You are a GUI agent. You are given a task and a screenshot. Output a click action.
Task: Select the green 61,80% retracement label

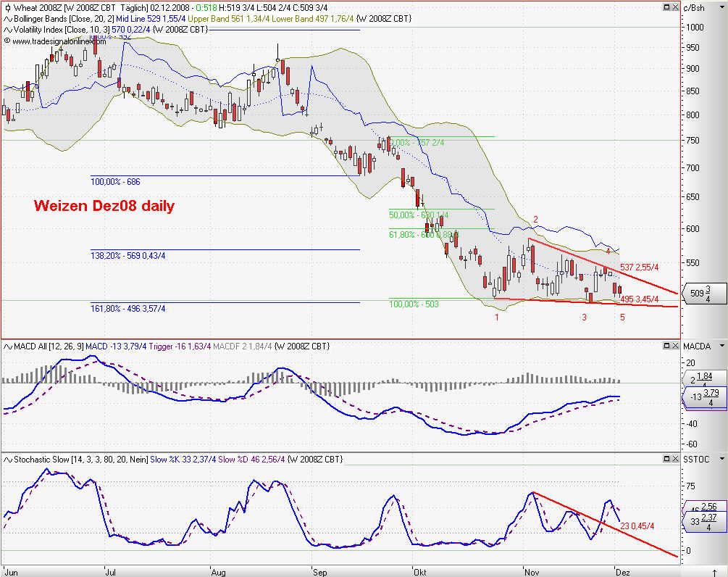pos(422,235)
